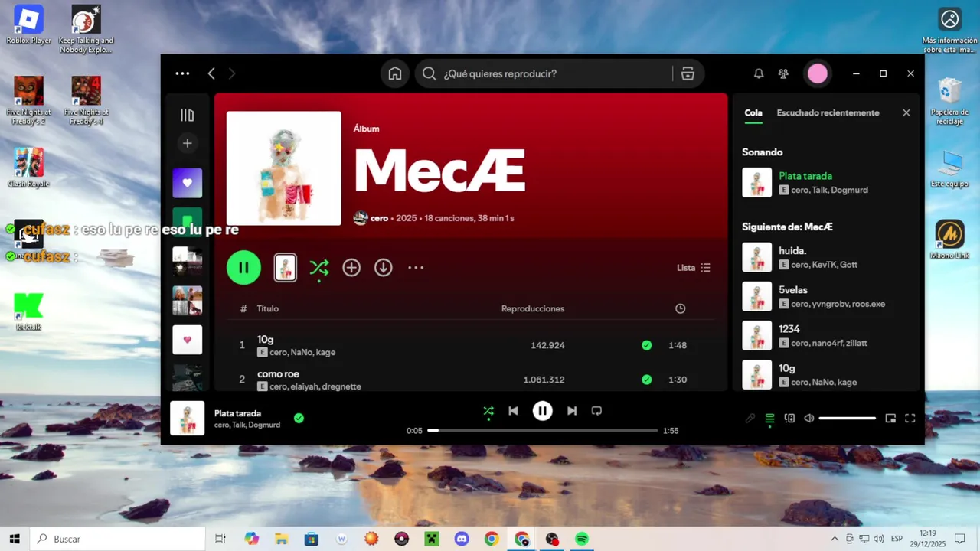Image resolution: width=980 pixels, height=551 pixels.
Task: Toggle saved checkmark on track 10g
Action: point(647,345)
